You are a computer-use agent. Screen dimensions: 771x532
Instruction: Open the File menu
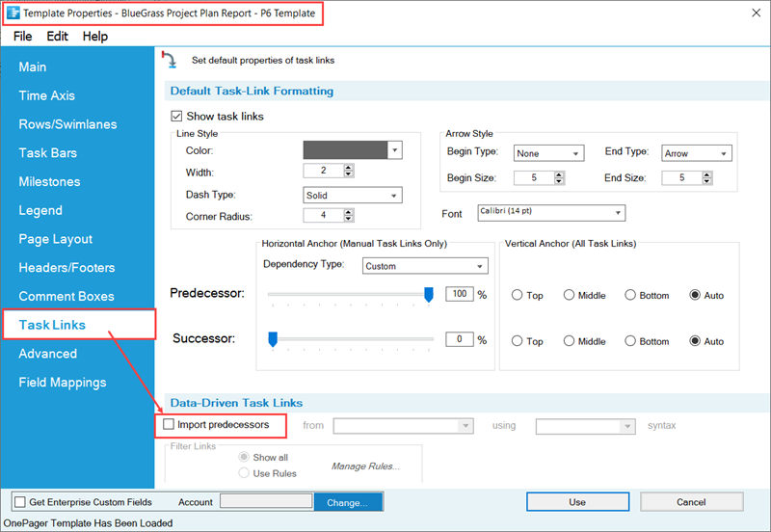tap(22, 37)
